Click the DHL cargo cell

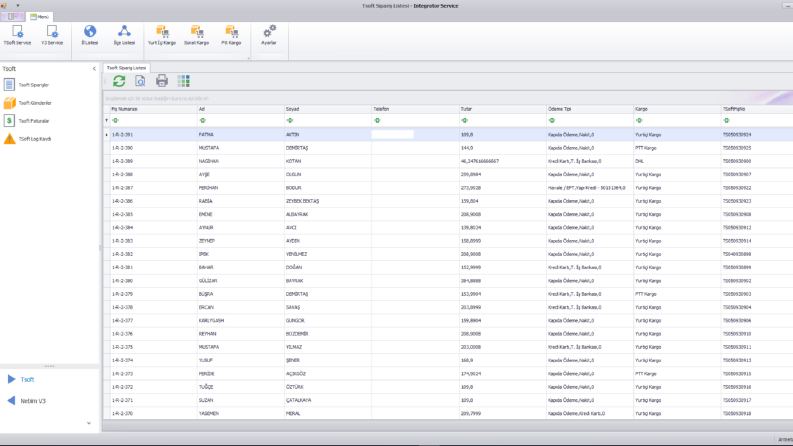click(677, 161)
